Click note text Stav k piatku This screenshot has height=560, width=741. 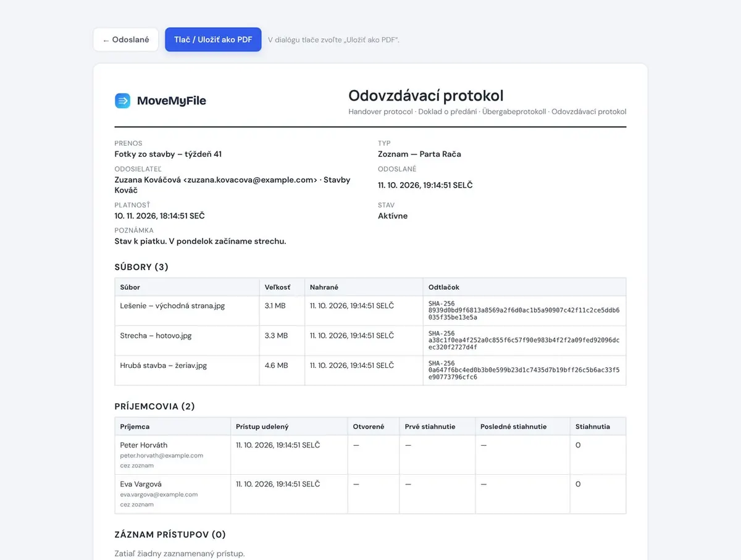pyautogui.click(x=140, y=241)
